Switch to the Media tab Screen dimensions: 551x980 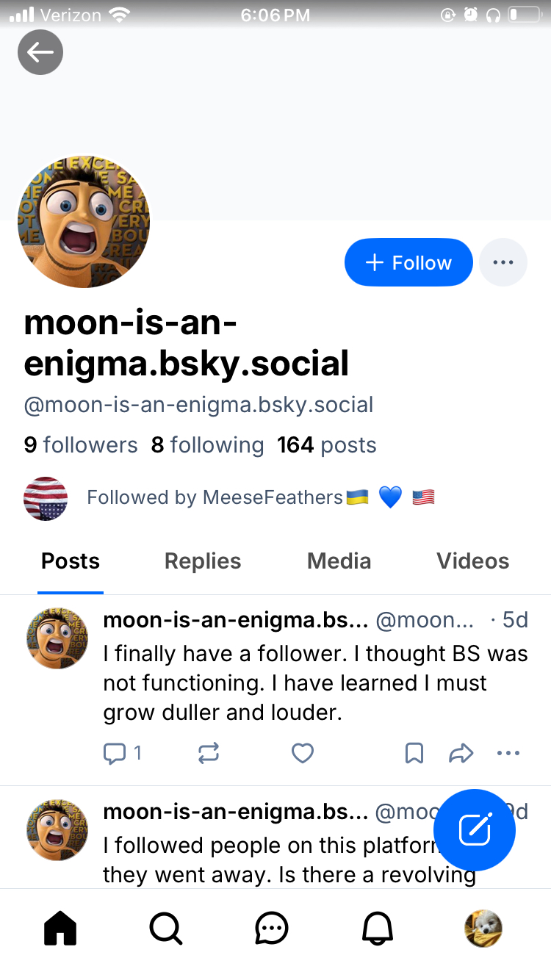(339, 561)
